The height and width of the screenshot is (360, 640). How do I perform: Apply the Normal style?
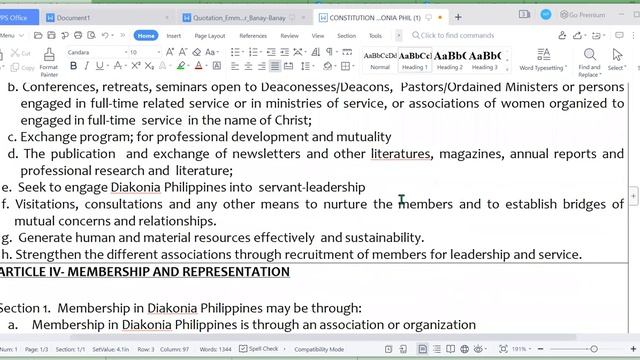coord(380,60)
